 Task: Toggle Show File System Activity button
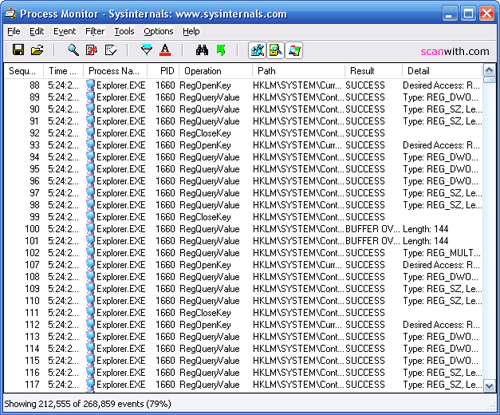tap(275, 50)
